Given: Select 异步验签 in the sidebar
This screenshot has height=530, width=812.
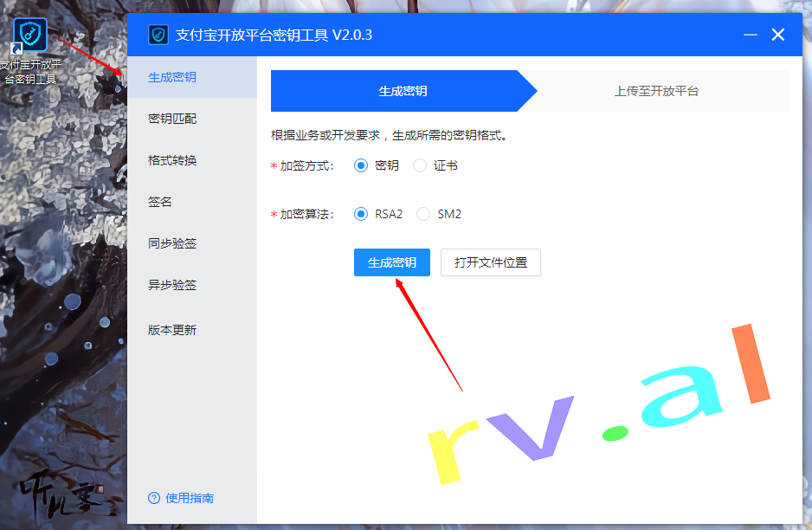Looking at the screenshot, I should tap(192, 284).
